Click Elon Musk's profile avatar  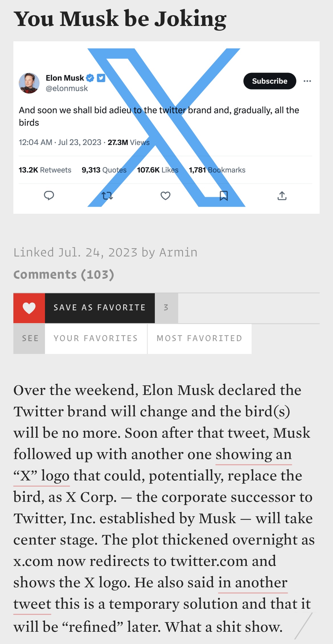pyautogui.click(x=29, y=83)
